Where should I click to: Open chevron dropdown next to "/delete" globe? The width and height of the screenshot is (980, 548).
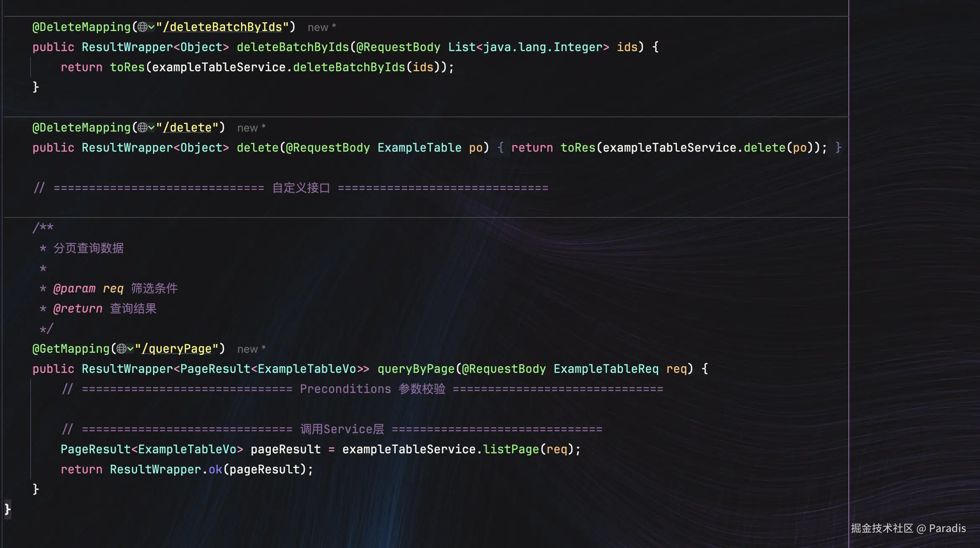151,128
